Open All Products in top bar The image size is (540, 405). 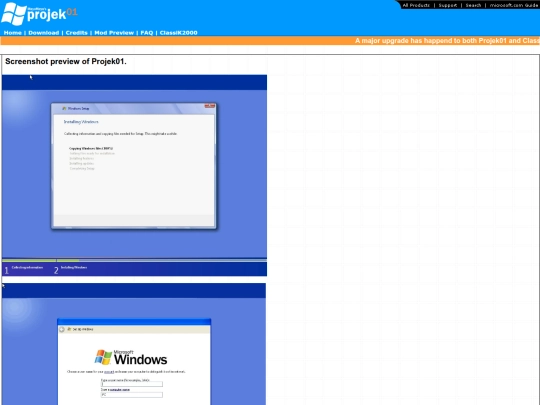tap(416, 5)
